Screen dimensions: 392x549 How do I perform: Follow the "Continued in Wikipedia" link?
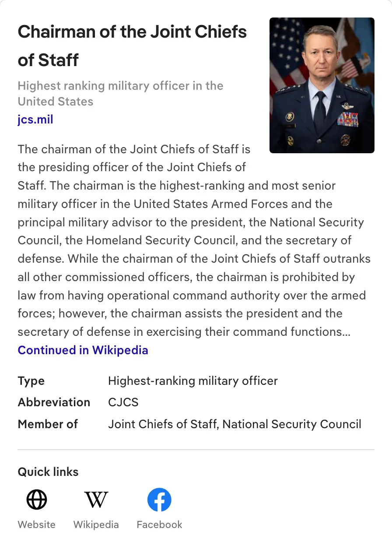[x=83, y=350]
